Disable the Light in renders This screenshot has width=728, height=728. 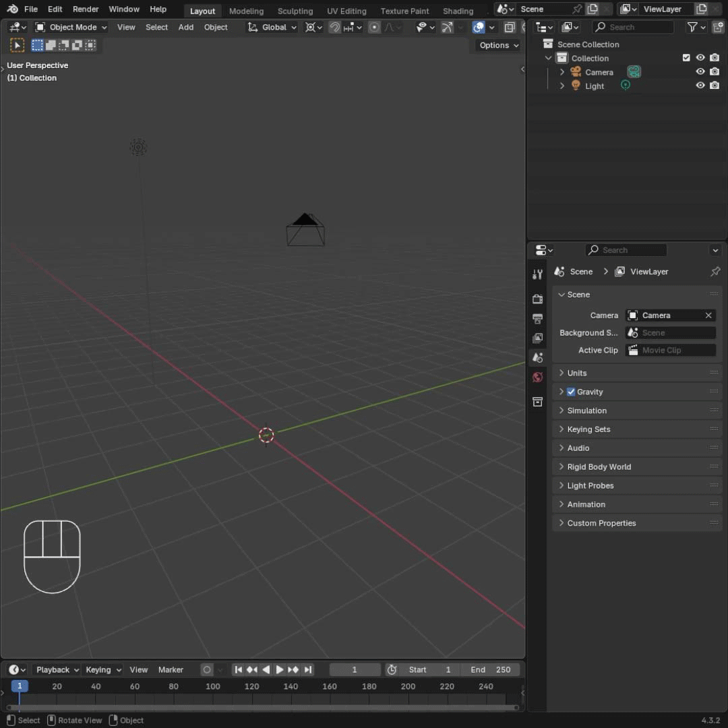715,86
